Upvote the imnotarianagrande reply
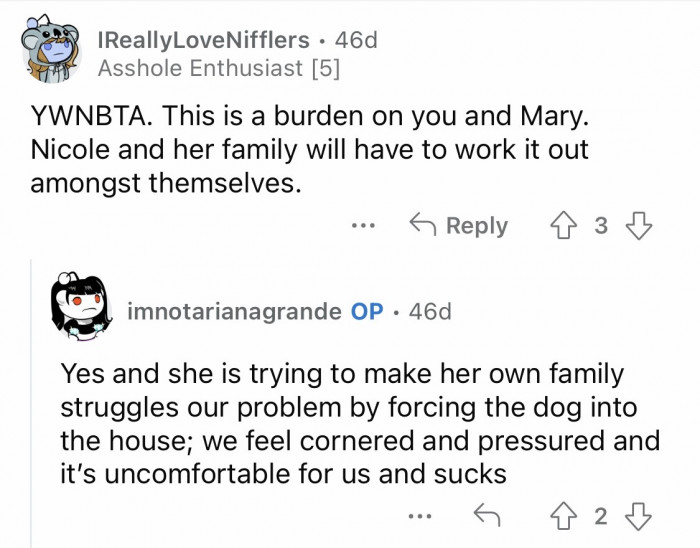 pos(564,516)
